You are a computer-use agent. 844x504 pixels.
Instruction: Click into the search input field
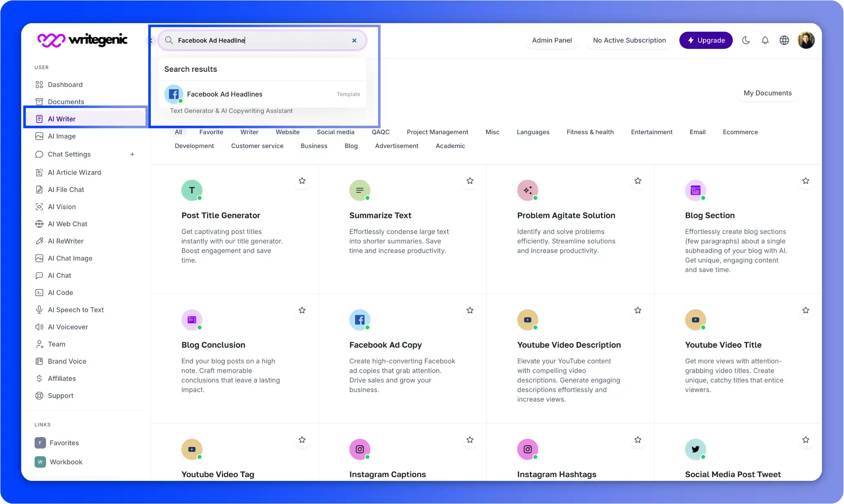[x=262, y=40]
